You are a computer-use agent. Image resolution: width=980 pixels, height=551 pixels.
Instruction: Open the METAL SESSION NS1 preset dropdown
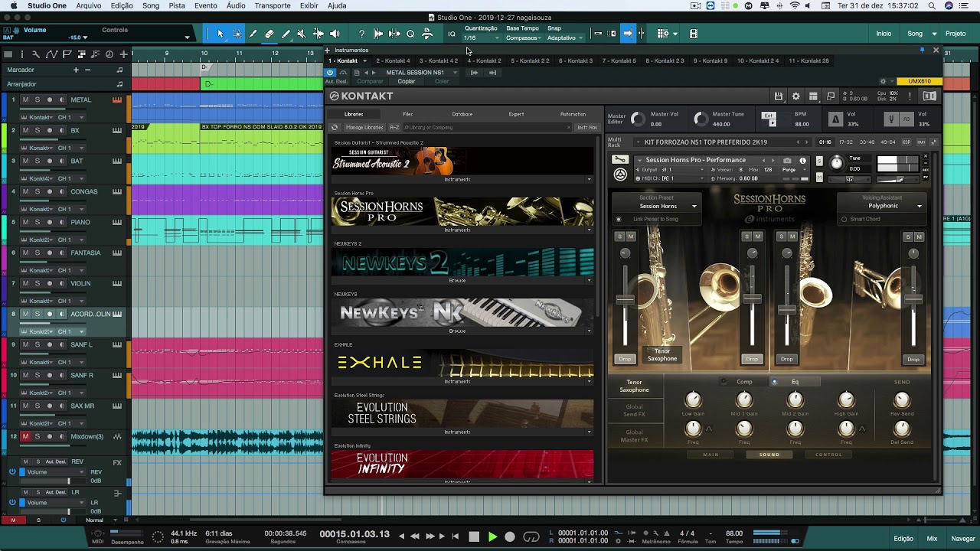click(455, 73)
